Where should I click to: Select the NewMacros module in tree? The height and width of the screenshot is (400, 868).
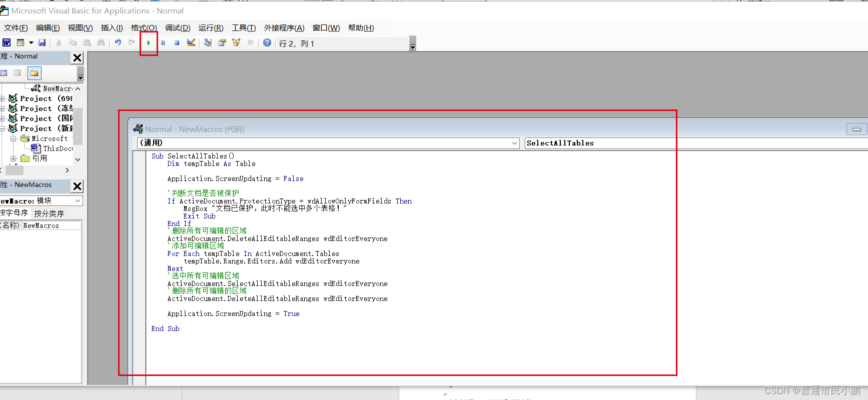click(x=52, y=88)
